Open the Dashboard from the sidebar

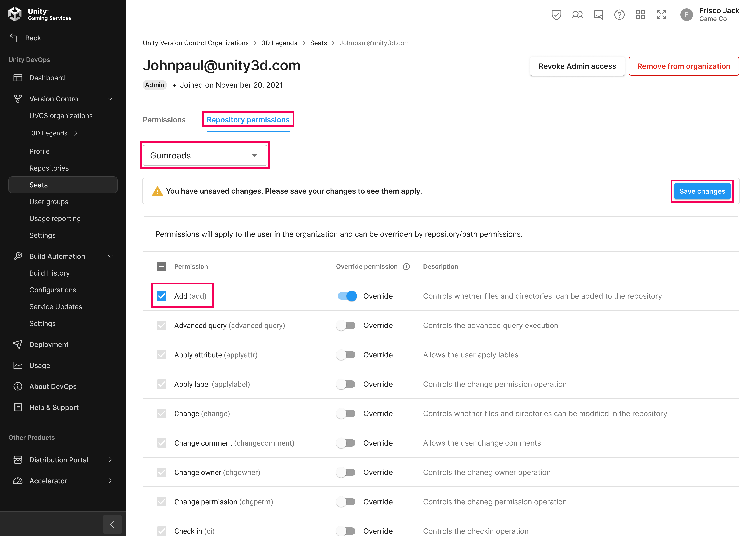(47, 78)
